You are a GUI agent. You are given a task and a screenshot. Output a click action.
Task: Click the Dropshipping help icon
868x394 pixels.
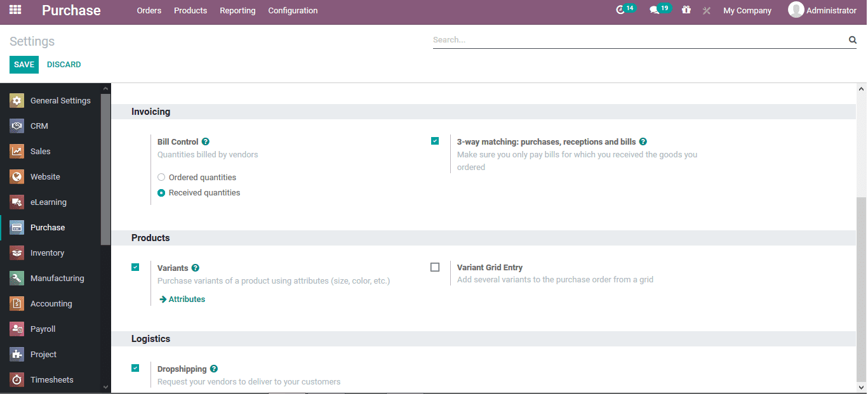(214, 369)
